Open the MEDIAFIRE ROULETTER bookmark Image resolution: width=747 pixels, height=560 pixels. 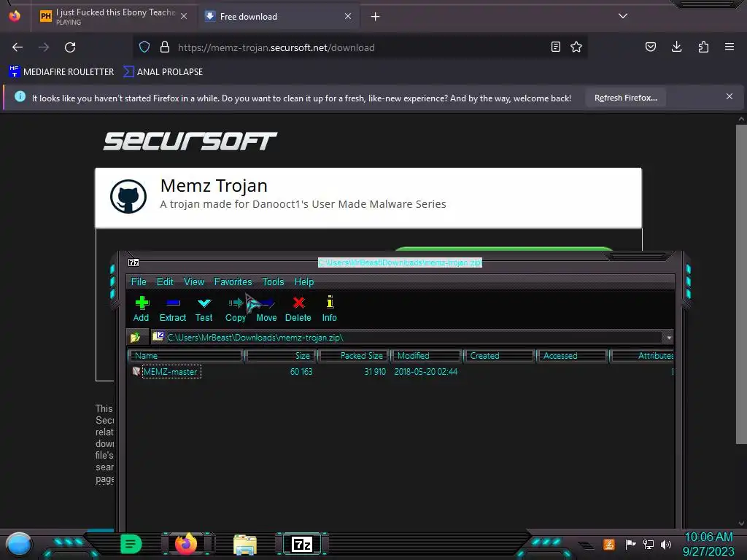[61, 72]
